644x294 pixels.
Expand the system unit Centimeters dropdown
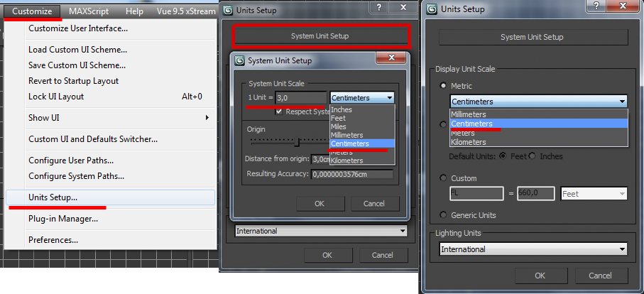coord(362,98)
